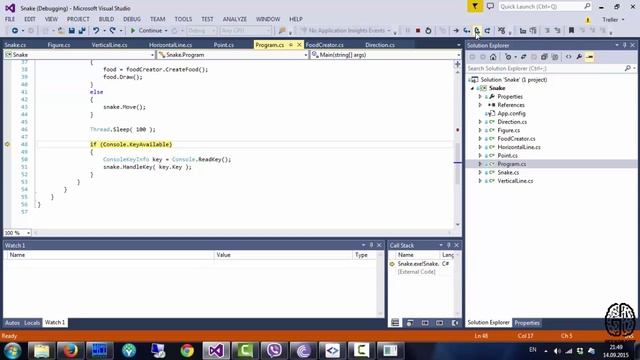The height and width of the screenshot is (360, 640).
Task: Click the Show Next Statement arrow icon
Action: [x=456, y=31]
